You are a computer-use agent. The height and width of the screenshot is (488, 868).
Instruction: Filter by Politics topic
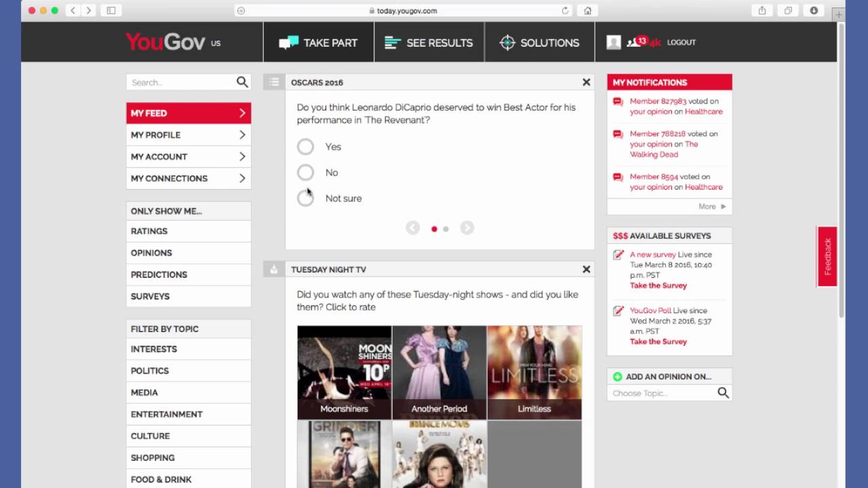pyautogui.click(x=189, y=371)
